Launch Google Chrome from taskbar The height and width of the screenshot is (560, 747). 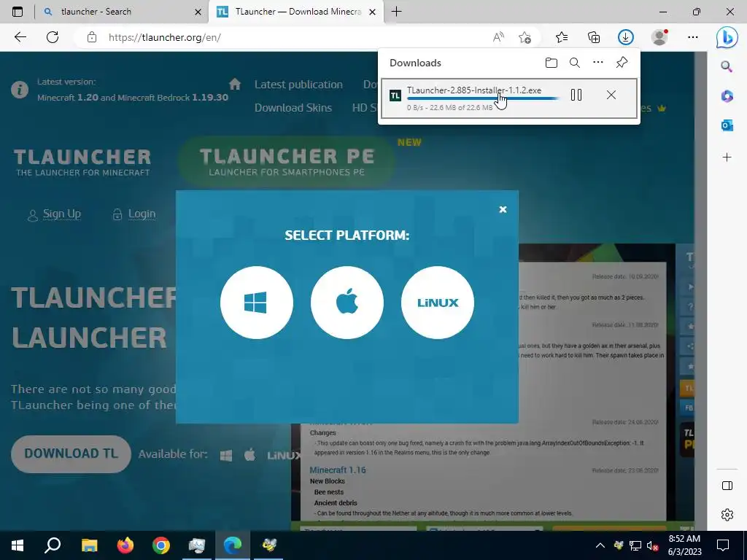161,545
